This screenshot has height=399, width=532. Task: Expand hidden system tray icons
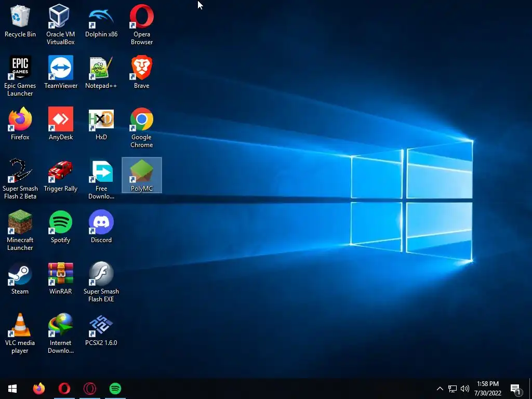pyautogui.click(x=440, y=389)
